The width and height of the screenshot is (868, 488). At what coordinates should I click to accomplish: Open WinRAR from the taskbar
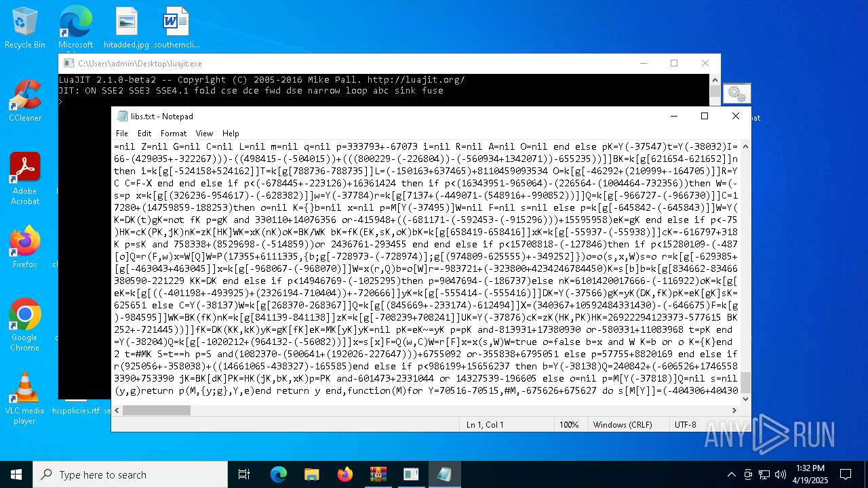pyautogui.click(x=378, y=474)
